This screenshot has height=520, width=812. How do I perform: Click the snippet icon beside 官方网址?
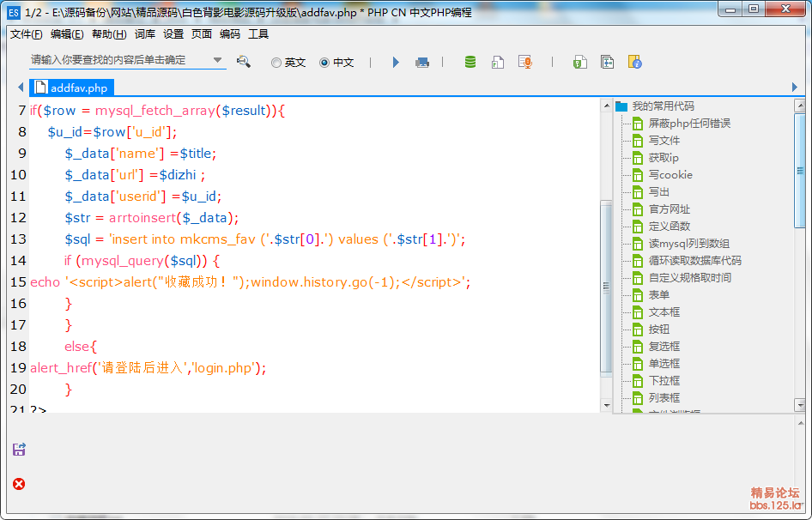tap(638, 209)
